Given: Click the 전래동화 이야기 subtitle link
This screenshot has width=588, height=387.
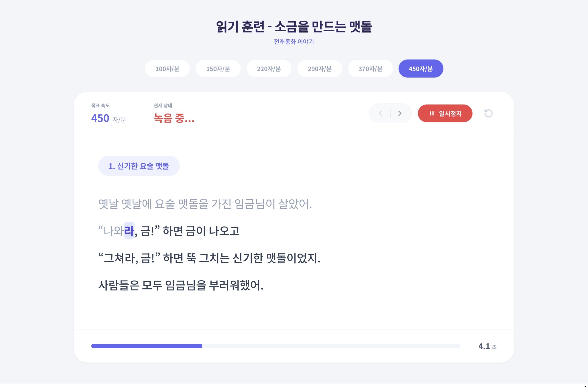Looking at the screenshot, I should click(294, 42).
